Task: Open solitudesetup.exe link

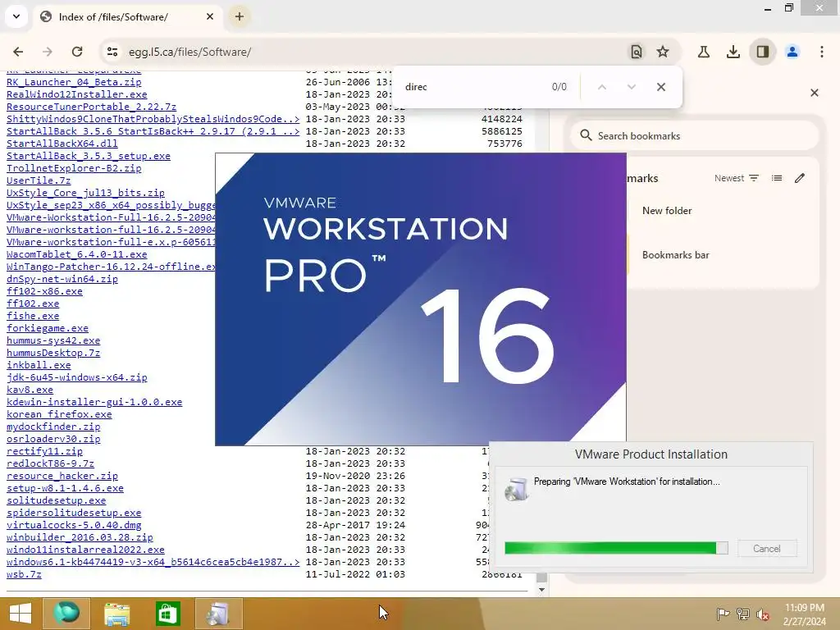Action: [x=57, y=501]
